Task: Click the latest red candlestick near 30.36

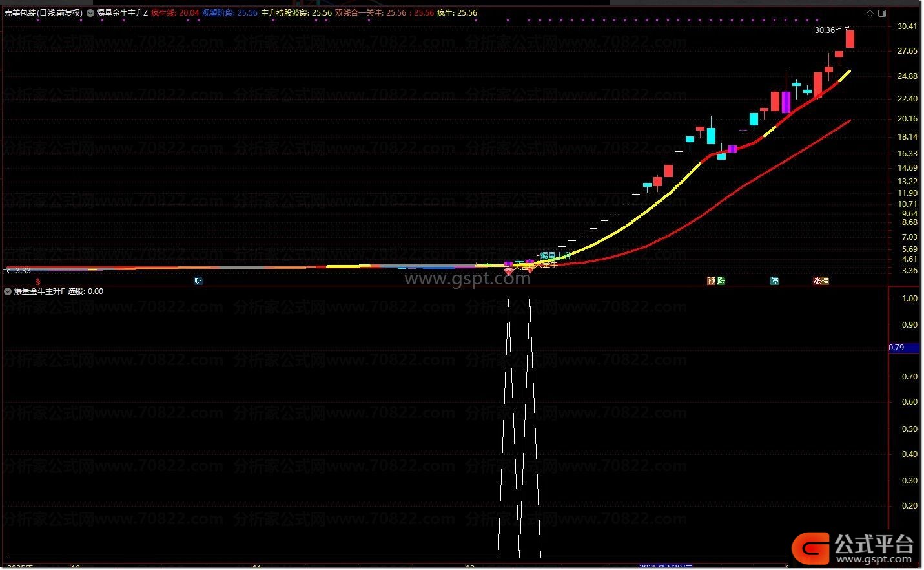Action: 850,39
